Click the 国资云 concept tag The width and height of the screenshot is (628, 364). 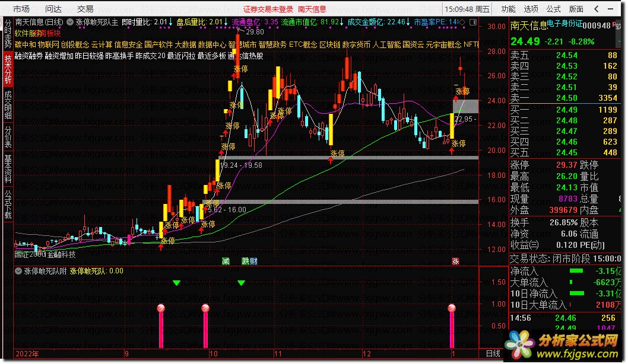413,45
